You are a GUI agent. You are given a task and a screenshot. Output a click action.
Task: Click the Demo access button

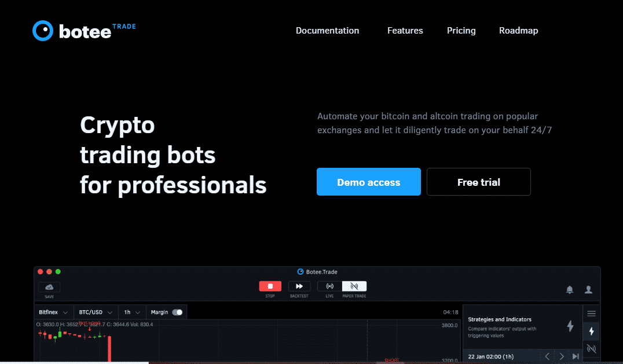click(368, 182)
